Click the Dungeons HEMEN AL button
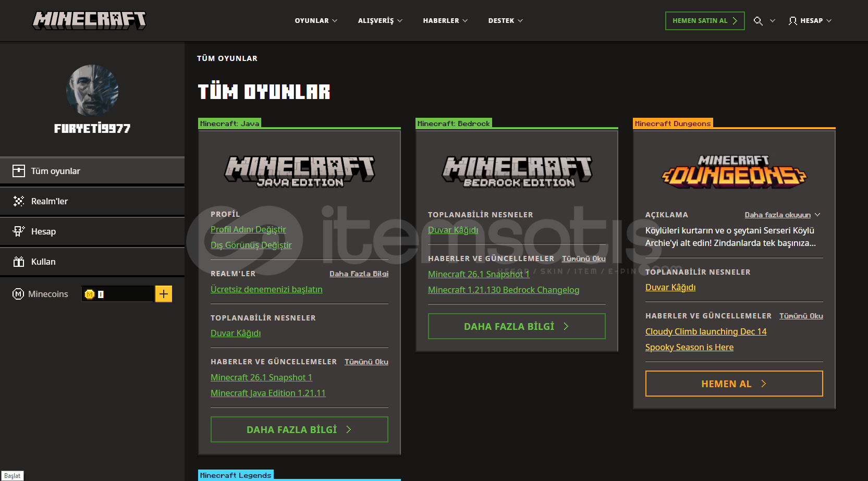This screenshot has height=481, width=868. click(x=734, y=384)
